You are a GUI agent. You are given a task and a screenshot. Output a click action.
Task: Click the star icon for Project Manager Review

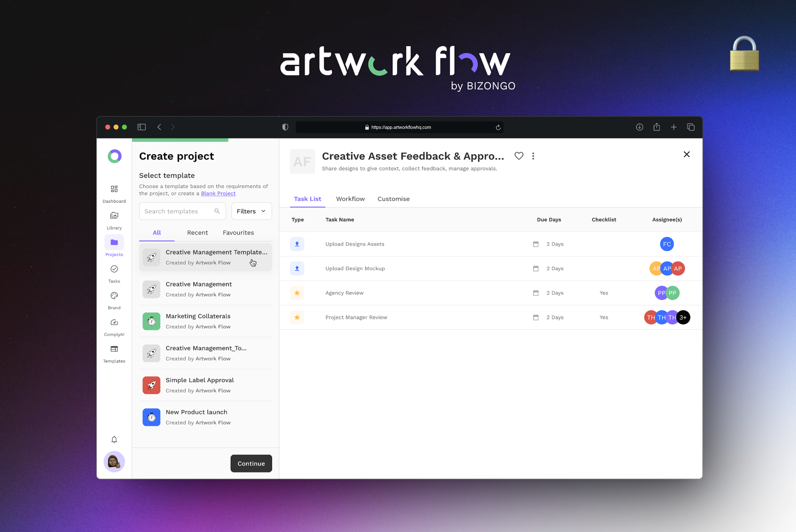pyautogui.click(x=297, y=318)
